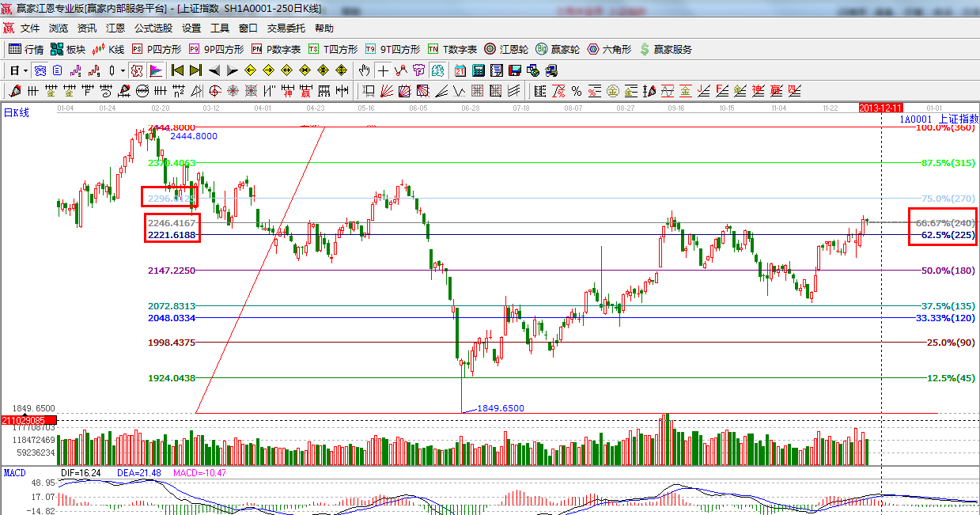Open the calendar date icon
Image resolution: width=980 pixels, height=515 pixels.
click(x=459, y=70)
